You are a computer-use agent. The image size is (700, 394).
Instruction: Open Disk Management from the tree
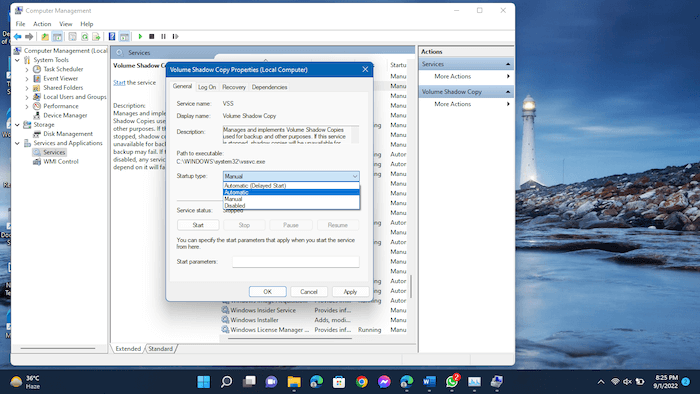click(x=68, y=134)
